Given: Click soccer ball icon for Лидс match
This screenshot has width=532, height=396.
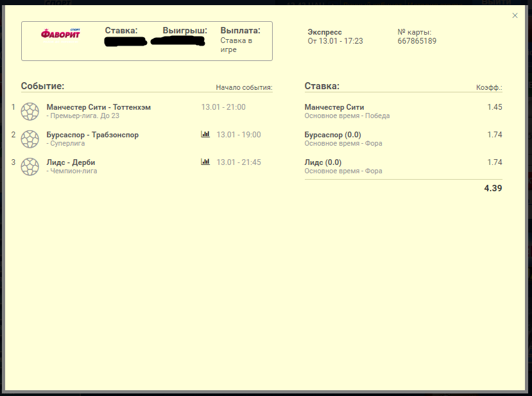Looking at the screenshot, I should (30, 167).
